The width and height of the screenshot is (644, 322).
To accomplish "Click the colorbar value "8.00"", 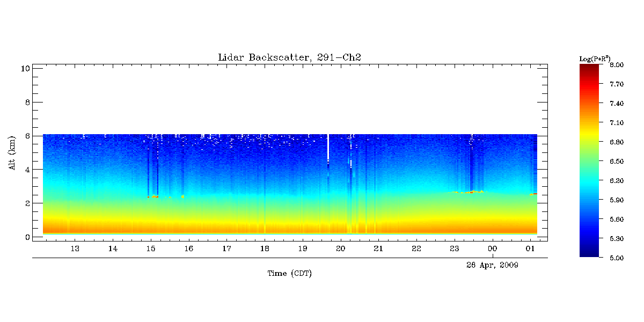I will (617, 65).
